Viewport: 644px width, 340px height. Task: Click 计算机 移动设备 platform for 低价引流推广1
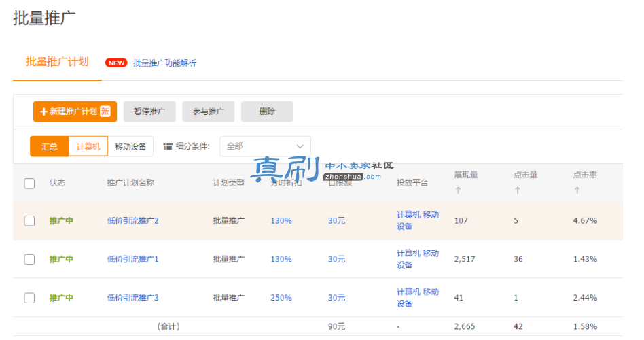point(418,259)
